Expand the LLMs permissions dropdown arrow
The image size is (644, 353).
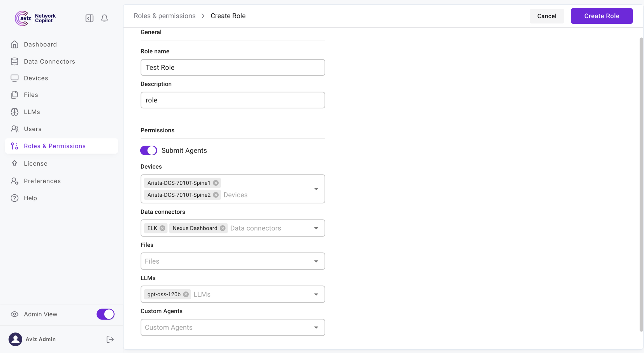pyautogui.click(x=316, y=294)
